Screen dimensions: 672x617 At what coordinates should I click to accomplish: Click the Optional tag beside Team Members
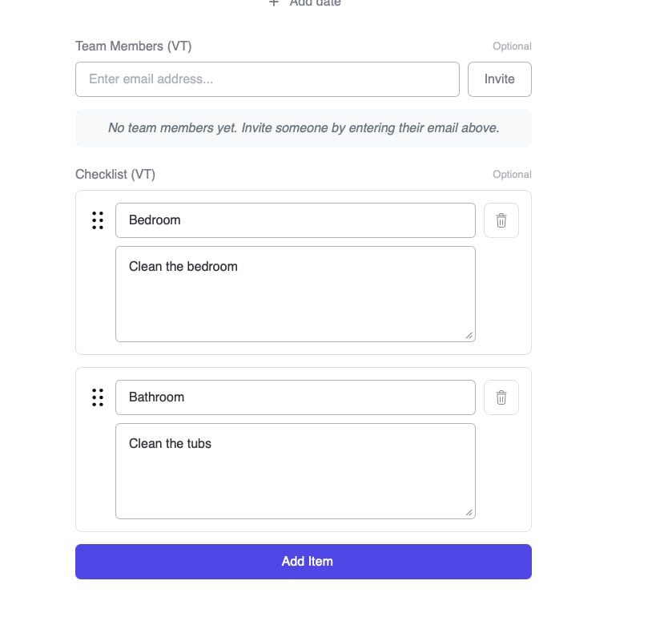512,46
